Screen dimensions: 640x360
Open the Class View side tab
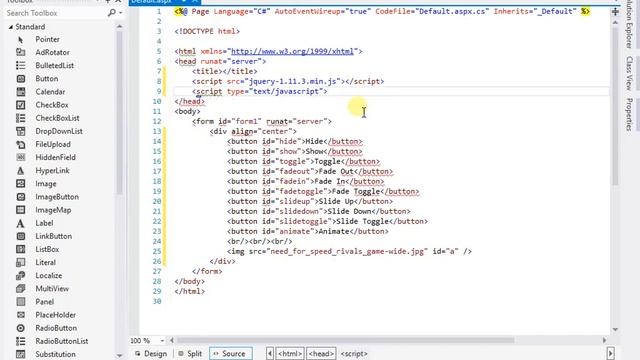pos(629,73)
